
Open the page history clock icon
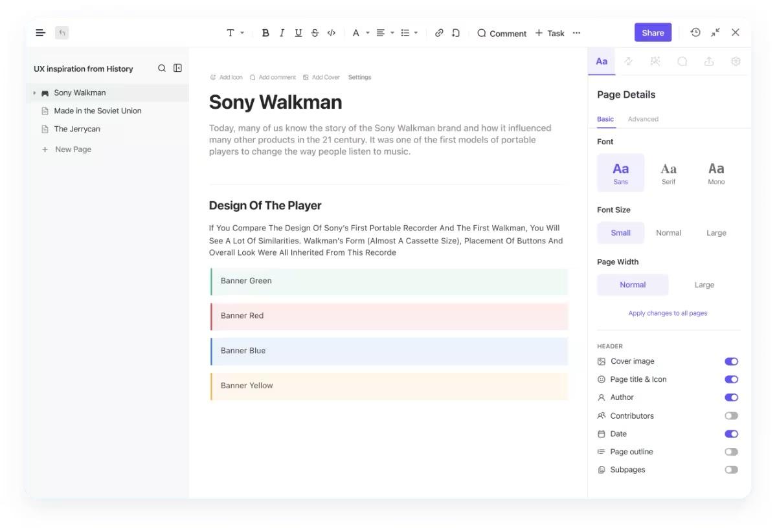695,32
